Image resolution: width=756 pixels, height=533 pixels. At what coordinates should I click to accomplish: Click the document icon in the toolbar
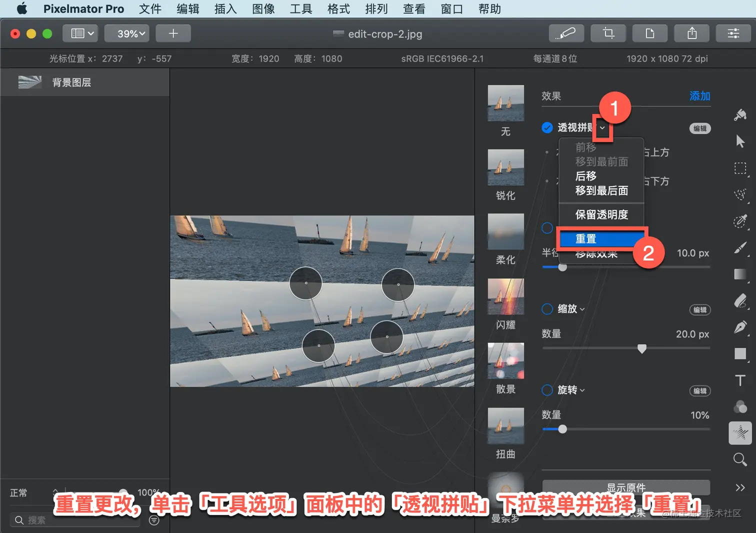click(x=650, y=33)
